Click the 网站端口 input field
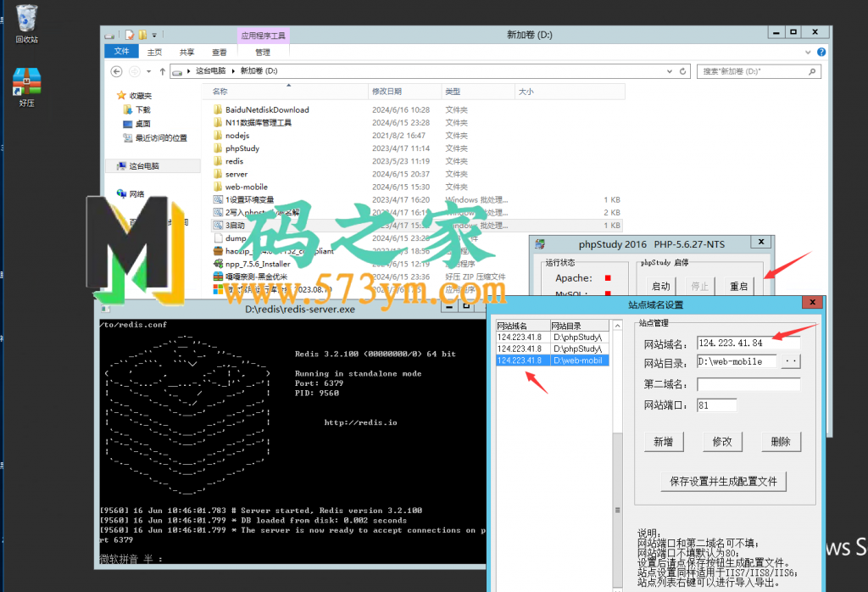This screenshot has width=868, height=592. click(716, 405)
